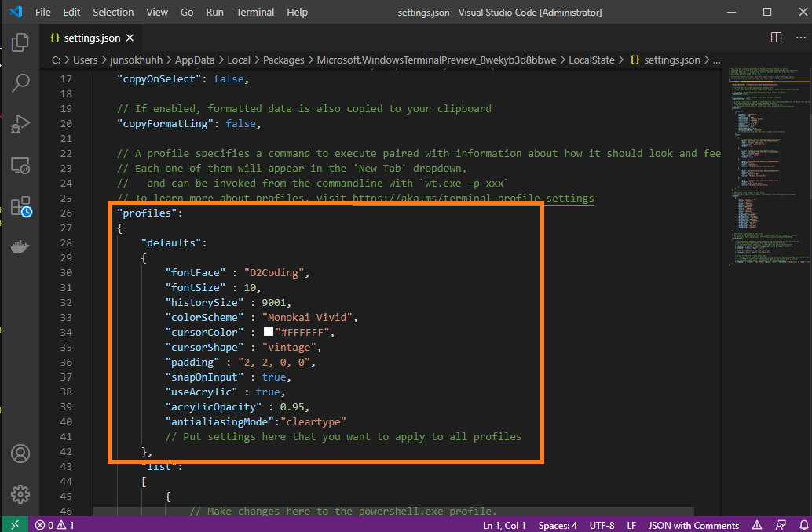Viewport: 812px width, 532px height.
Task: Open the File menu
Action: (x=43, y=12)
